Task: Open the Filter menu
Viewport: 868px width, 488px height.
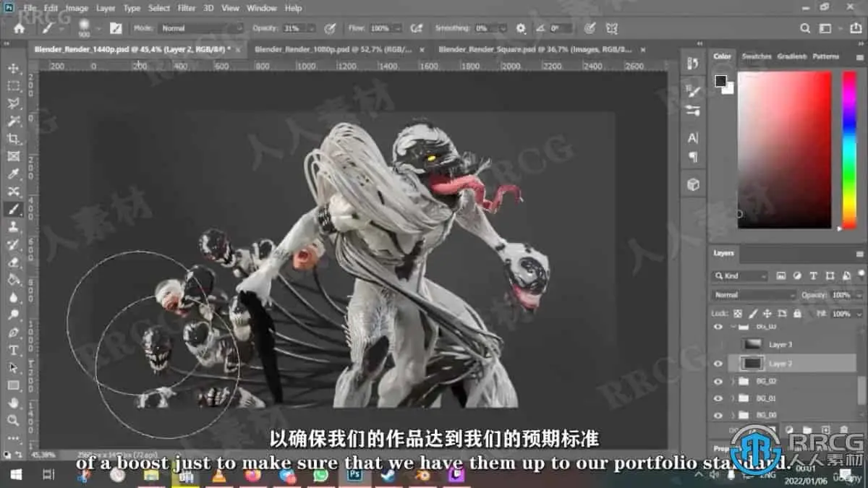Action: (x=187, y=8)
